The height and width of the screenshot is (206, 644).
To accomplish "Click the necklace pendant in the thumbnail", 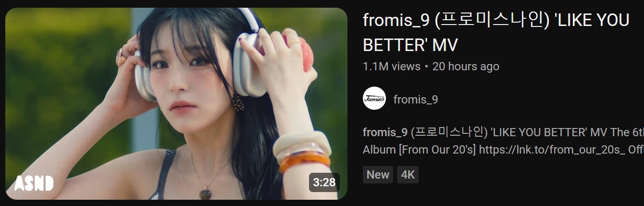I will [x=205, y=194].
